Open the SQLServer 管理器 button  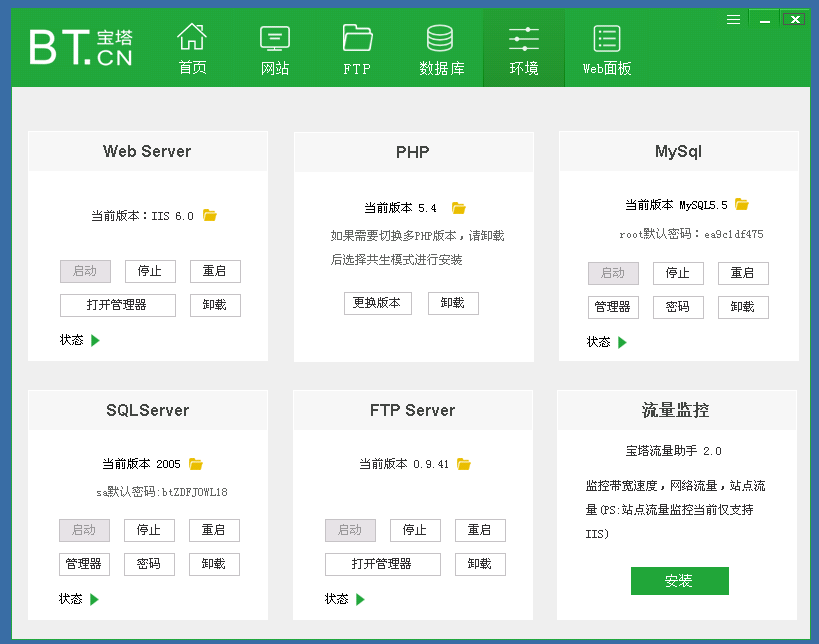pyautogui.click(x=84, y=564)
